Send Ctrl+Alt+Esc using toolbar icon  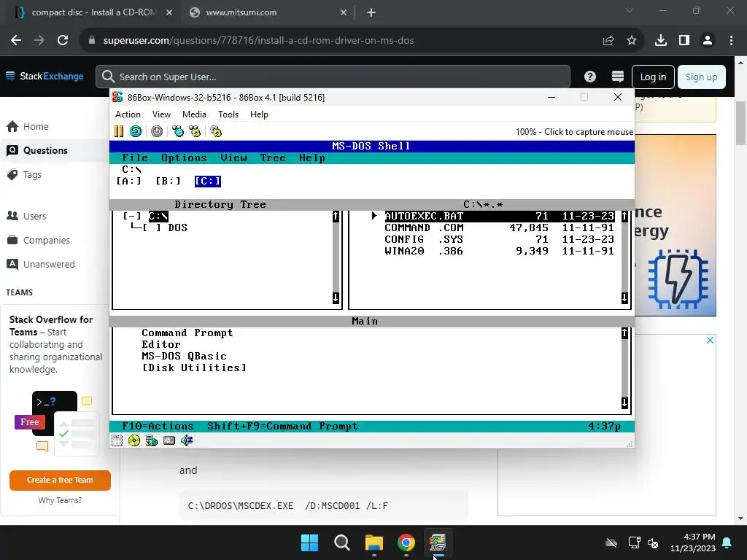[x=195, y=131]
